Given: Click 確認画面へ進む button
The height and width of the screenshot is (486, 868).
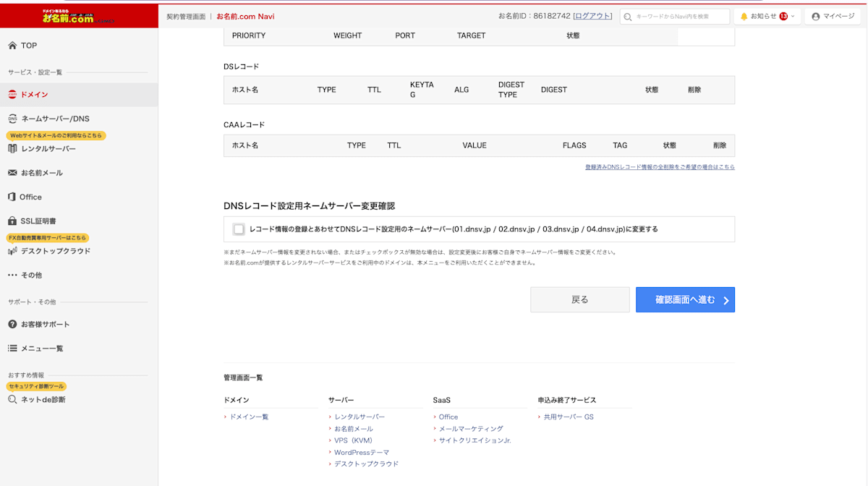Looking at the screenshot, I should (685, 300).
